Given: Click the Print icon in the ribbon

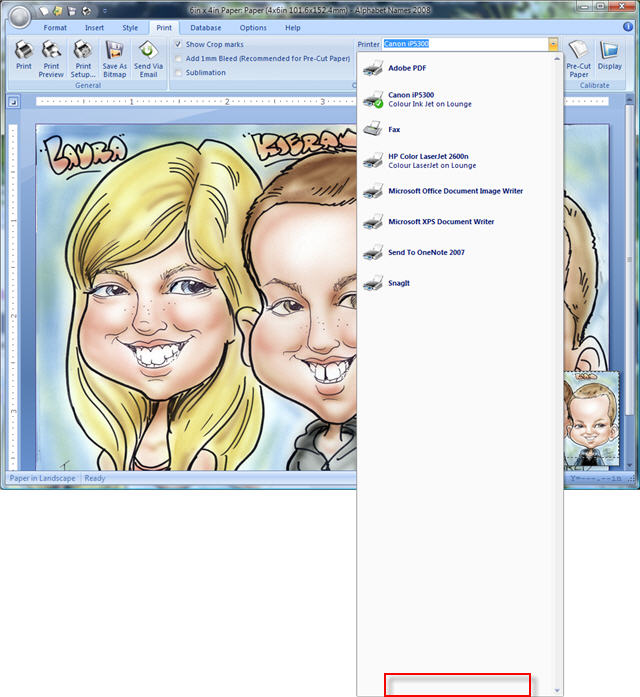Looking at the screenshot, I should 24,56.
